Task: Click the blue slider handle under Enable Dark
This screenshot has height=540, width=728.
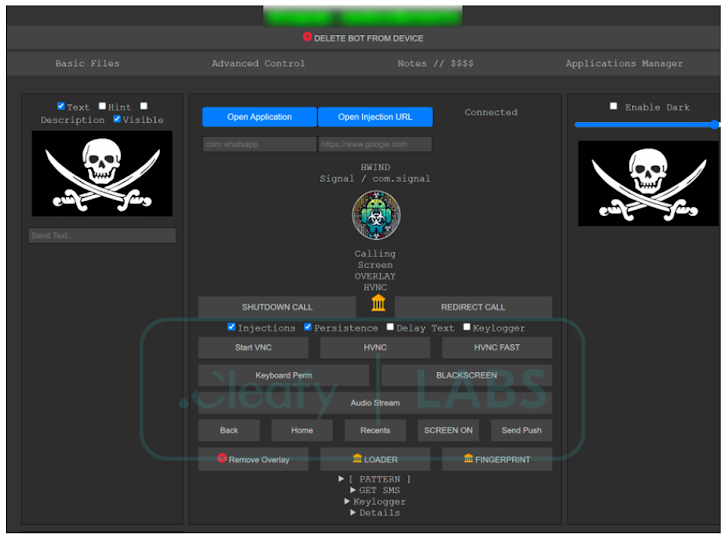Action: click(715, 124)
